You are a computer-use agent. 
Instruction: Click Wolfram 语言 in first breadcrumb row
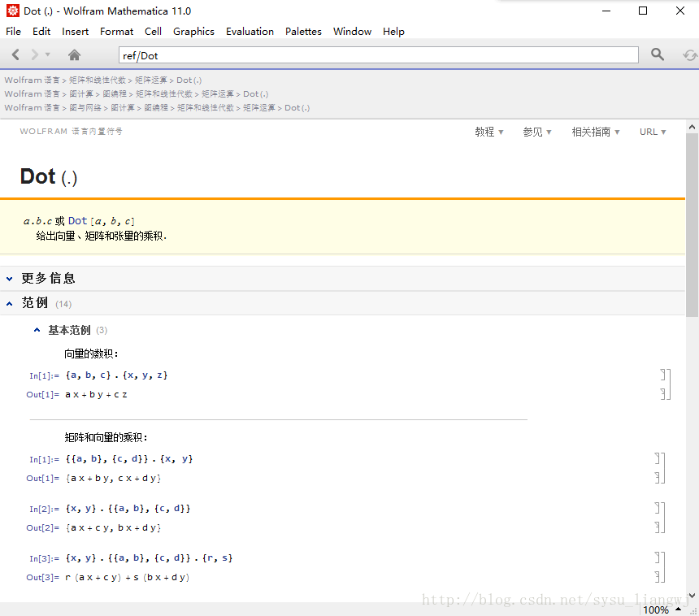click(x=32, y=80)
